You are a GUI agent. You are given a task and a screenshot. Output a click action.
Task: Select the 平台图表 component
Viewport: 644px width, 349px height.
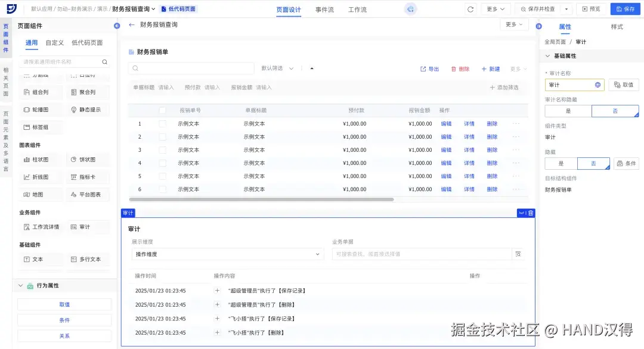click(x=88, y=194)
